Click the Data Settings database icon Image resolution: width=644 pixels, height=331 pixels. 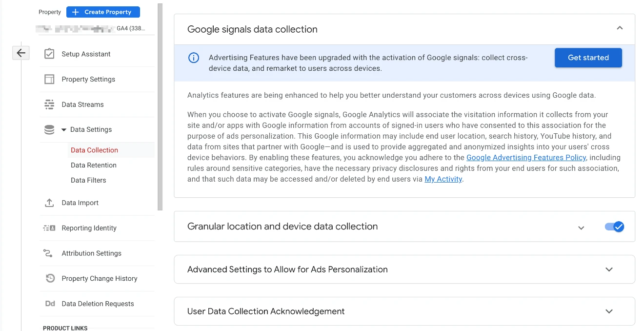point(49,129)
